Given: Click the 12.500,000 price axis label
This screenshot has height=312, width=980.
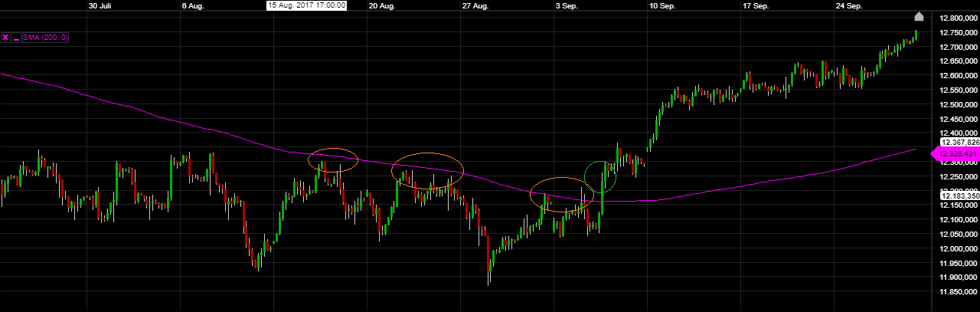Looking at the screenshot, I should [959, 104].
